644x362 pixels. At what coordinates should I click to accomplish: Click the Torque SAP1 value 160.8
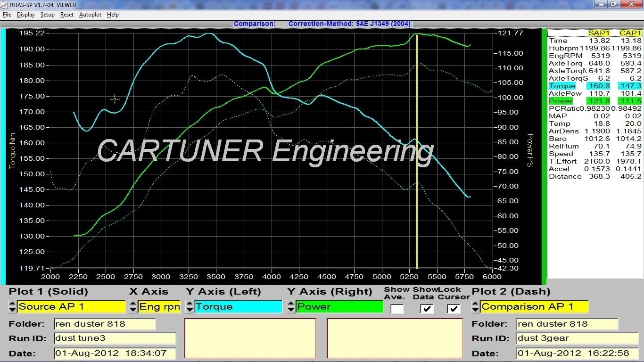pyautogui.click(x=599, y=86)
